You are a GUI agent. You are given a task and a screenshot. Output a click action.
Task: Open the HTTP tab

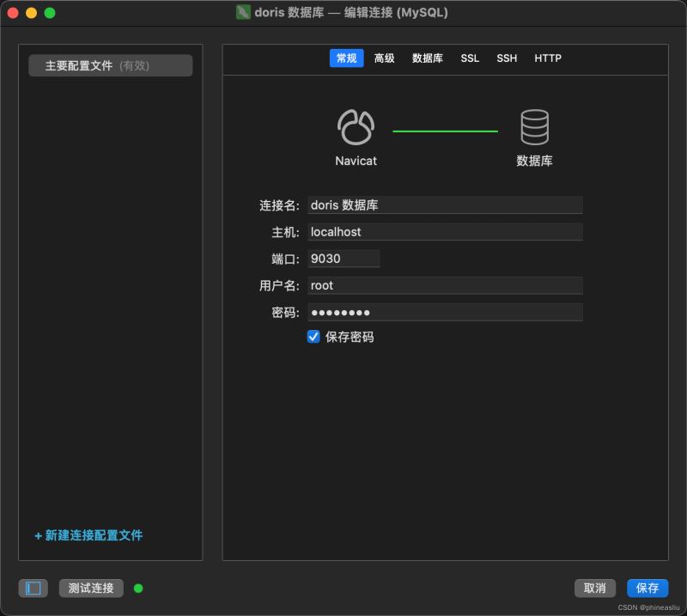tap(548, 58)
